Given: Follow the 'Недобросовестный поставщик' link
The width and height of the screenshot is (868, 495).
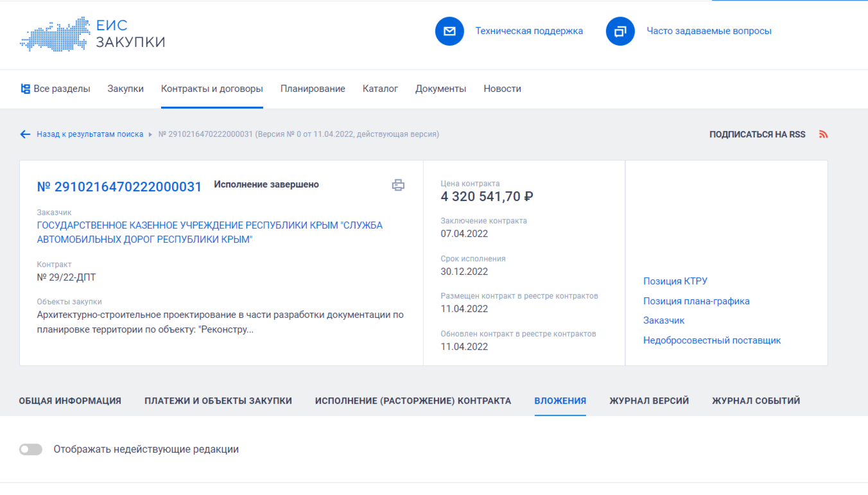Looking at the screenshot, I should tap(712, 341).
